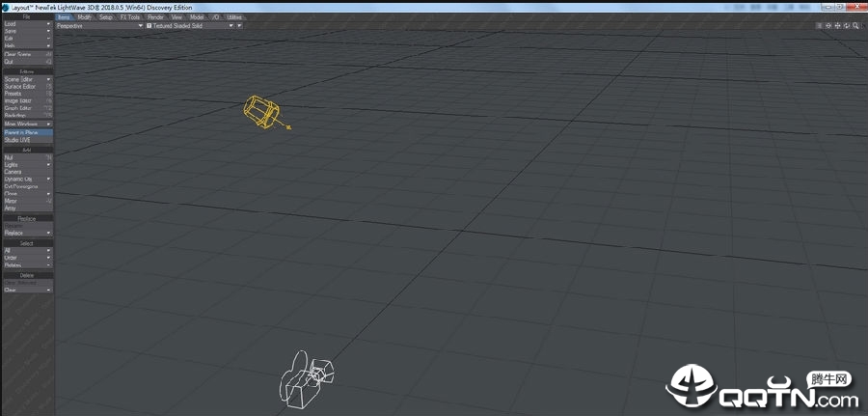The width and height of the screenshot is (868, 416).
Task: Expand the Clone menu
Action: click(x=28, y=194)
